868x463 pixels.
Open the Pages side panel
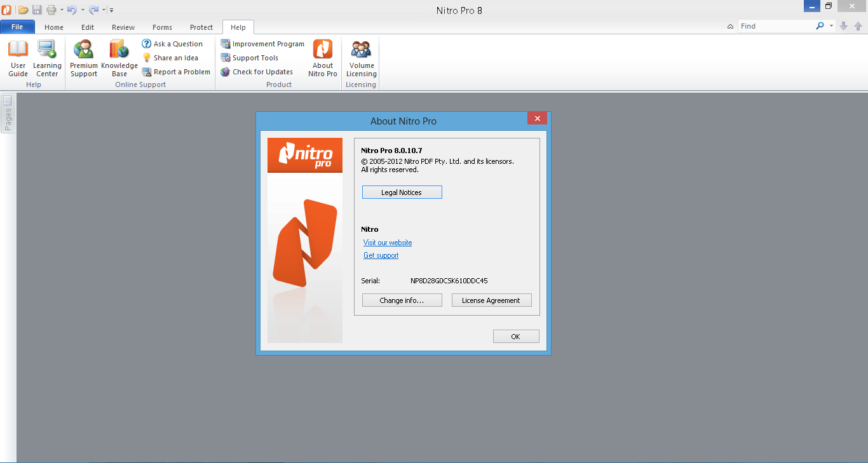8,113
